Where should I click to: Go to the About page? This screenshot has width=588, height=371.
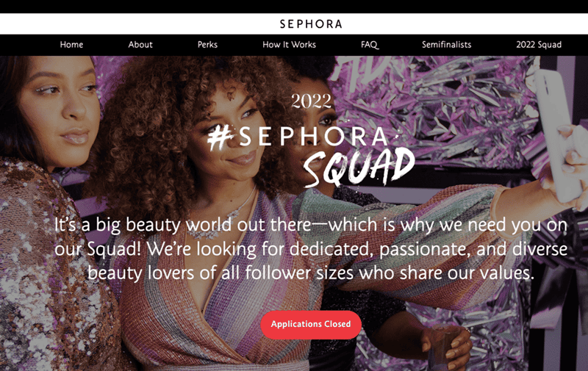tap(140, 45)
